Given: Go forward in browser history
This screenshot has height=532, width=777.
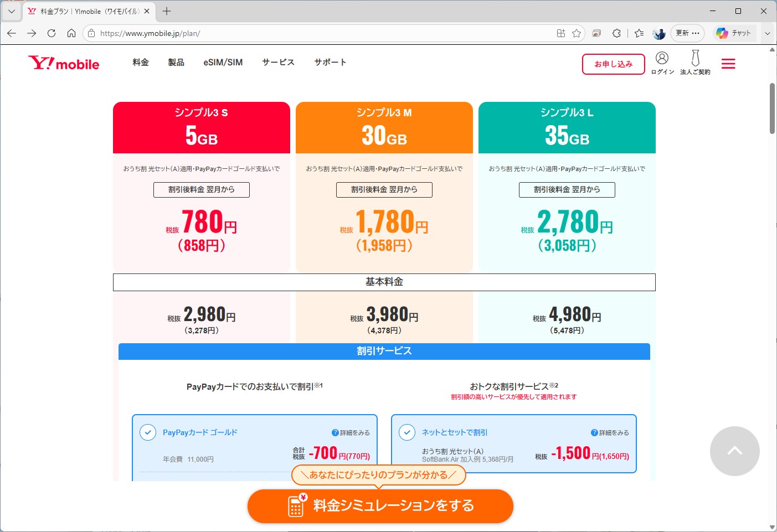Looking at the screenshot, I should [32, 33].
